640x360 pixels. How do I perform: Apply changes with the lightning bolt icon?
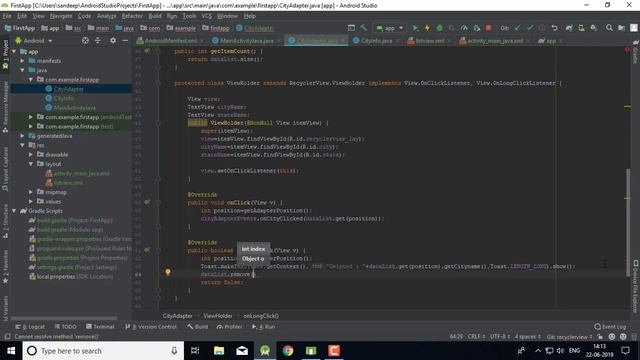pyautogui.click(x=427, y=28)
